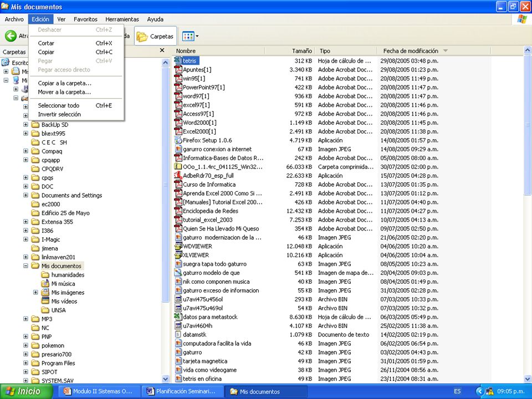Click the datamstk text document icon

(x=178, y=334)
